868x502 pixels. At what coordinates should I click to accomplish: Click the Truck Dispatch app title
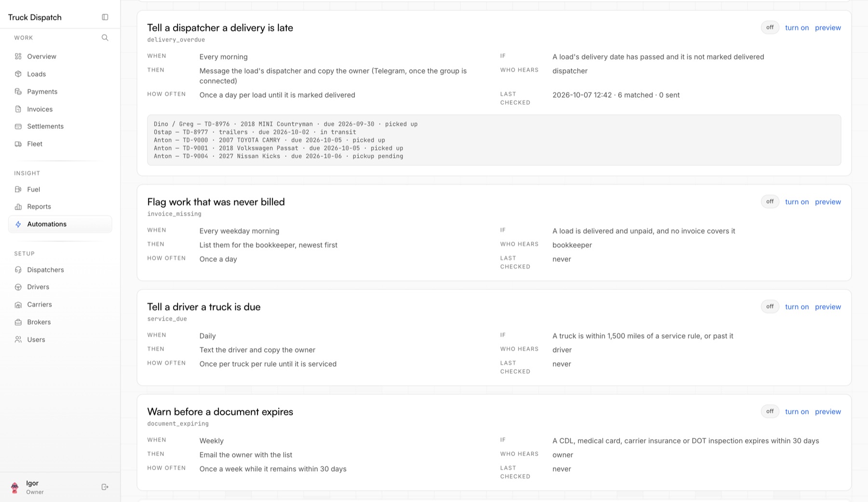(35, 17)
